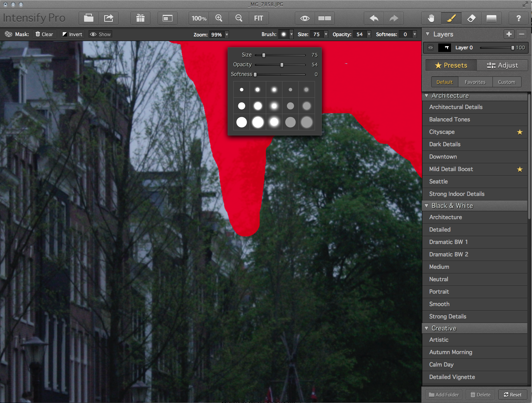Set zoom to 100% button
Image resolution: width=532 pixels, height=403 pixels.
pos(199,18)
